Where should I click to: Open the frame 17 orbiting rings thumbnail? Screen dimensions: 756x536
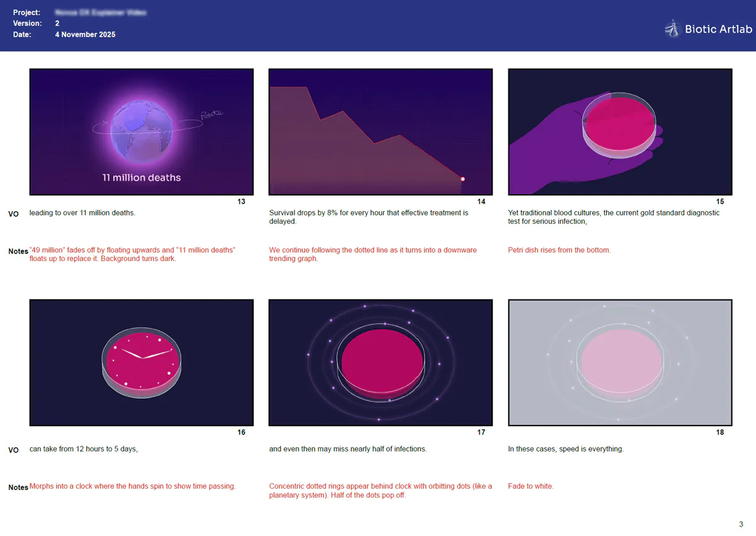381,363
